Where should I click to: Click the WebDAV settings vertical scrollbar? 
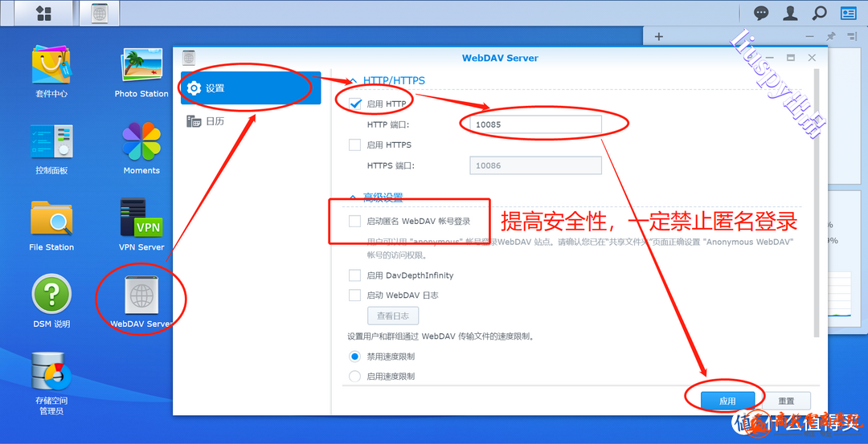817,202
